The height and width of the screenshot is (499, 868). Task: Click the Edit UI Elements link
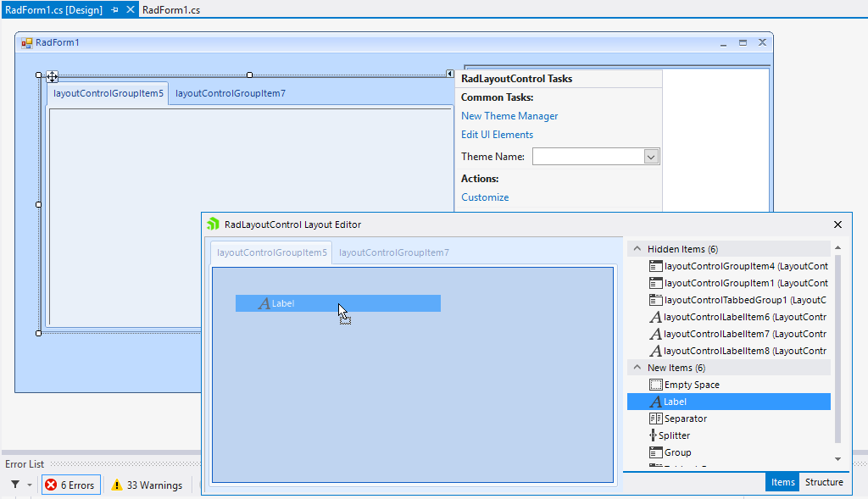(497, 135)
